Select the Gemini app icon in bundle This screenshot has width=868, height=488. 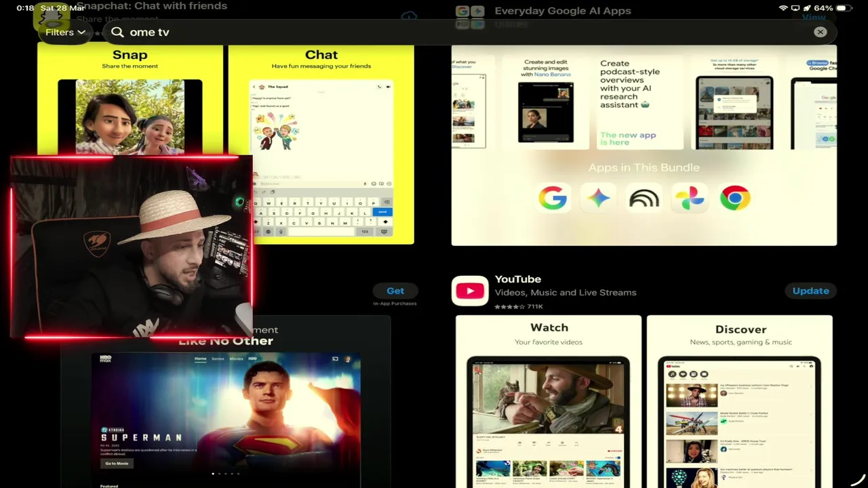[x=598, y=199]
